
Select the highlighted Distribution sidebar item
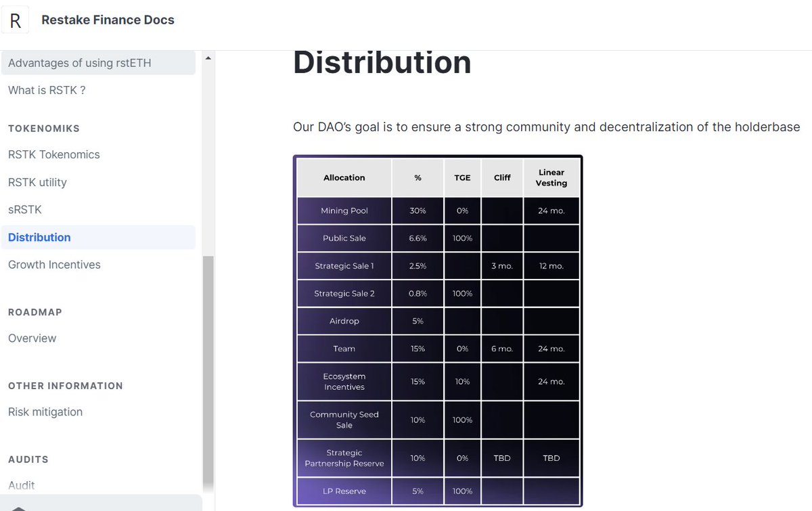pos(39,237)
